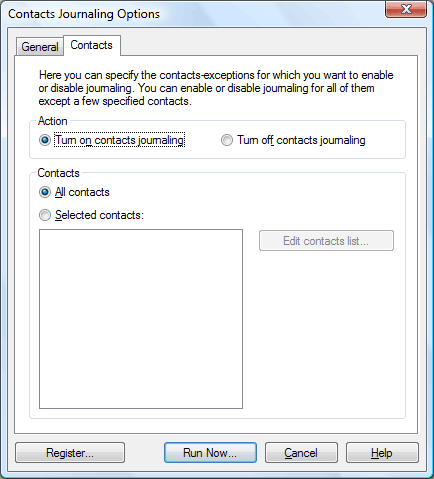The image size is (434, 479).
Task: Click the contacts-exceptions description paragraph
Action: (216, 88)
